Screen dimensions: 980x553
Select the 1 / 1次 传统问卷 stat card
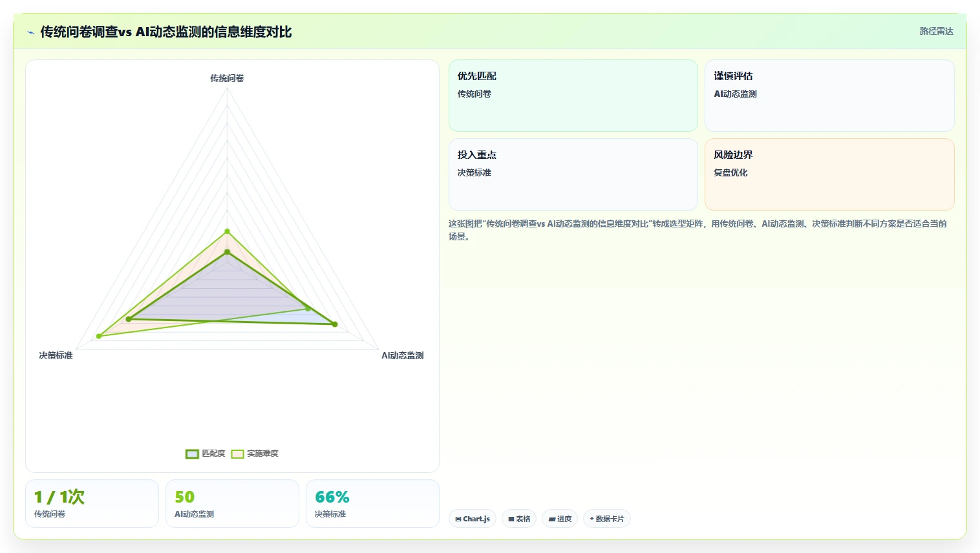tap(92, 503)
